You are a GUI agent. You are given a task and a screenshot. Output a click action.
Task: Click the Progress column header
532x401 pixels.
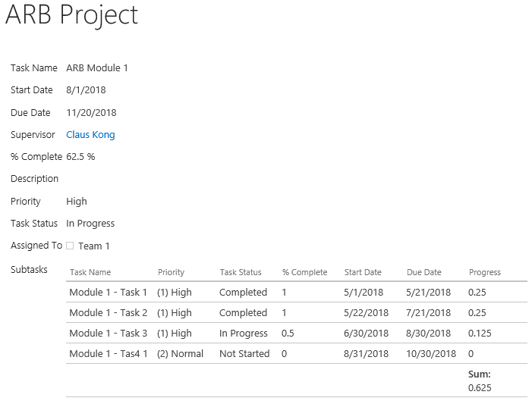click(485, 272)
